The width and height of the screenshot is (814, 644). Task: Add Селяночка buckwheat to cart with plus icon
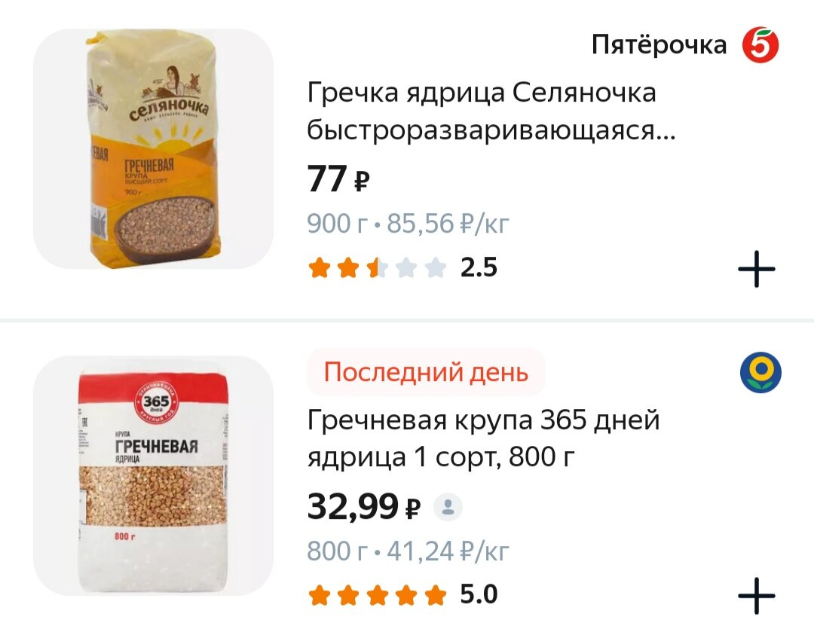(757, 269)
